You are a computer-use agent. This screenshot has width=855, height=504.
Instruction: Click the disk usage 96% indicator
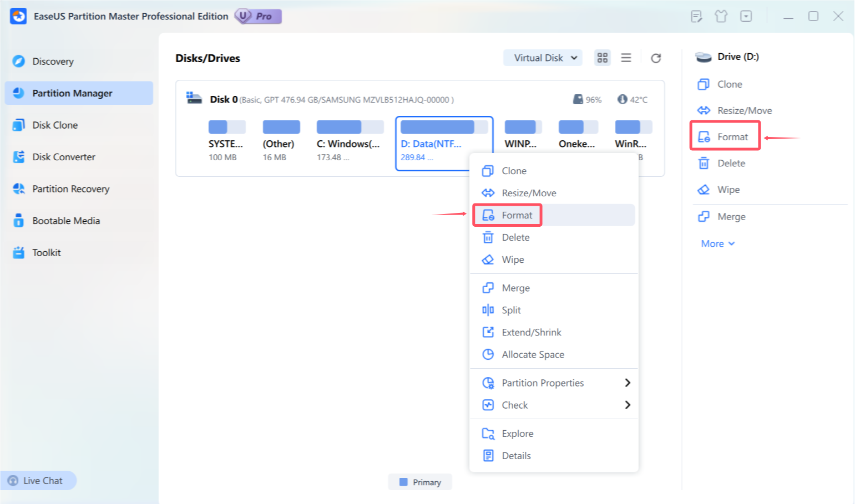587,100
